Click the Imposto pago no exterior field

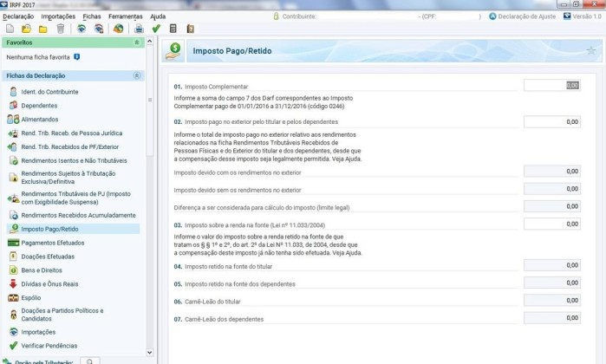pos(551,122)
